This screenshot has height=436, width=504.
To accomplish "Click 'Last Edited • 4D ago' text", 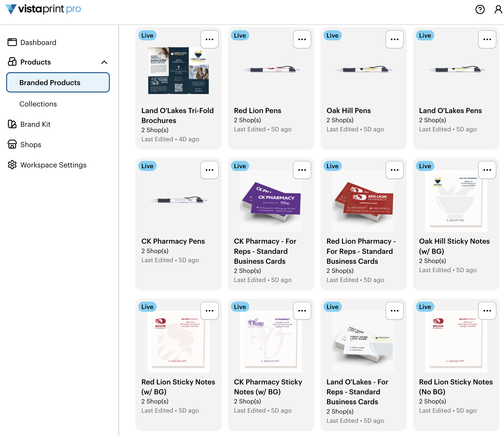I will (170, 139).
